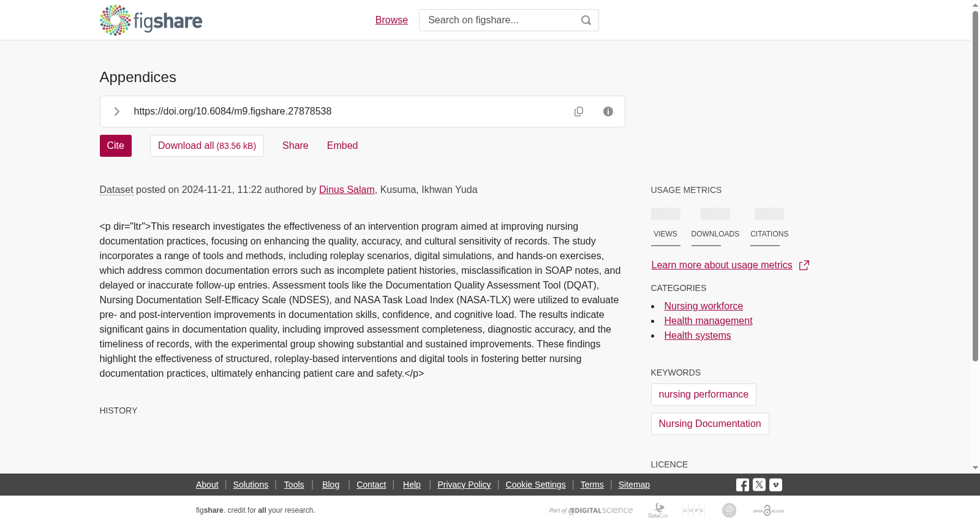Click the Digital Science logo

[x=591, y=510]
